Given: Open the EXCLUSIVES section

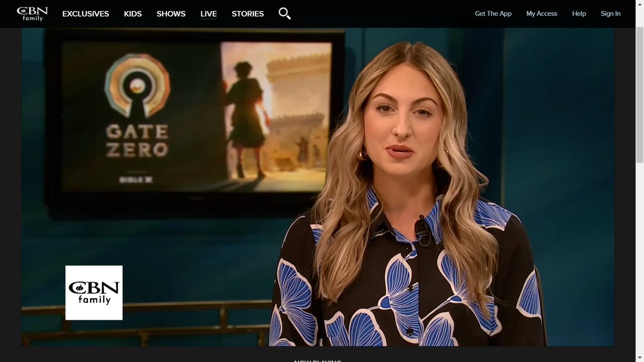Looking at the screenshot, I should pyautogui.click(x=85, y=13).
